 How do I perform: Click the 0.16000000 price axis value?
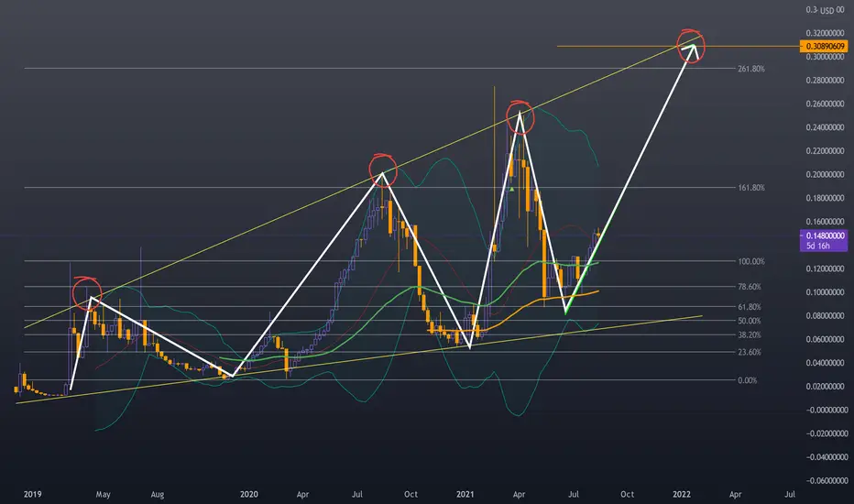[825, 221]
